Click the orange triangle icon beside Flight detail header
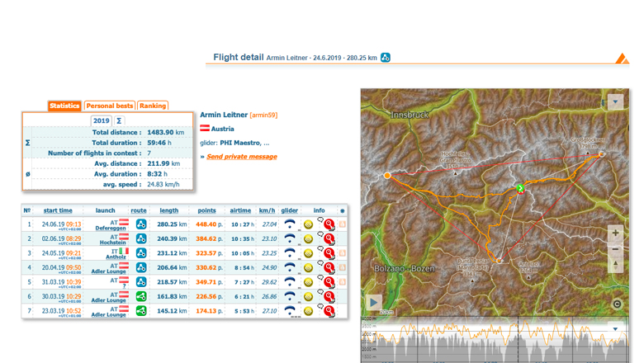 [622, 58]
